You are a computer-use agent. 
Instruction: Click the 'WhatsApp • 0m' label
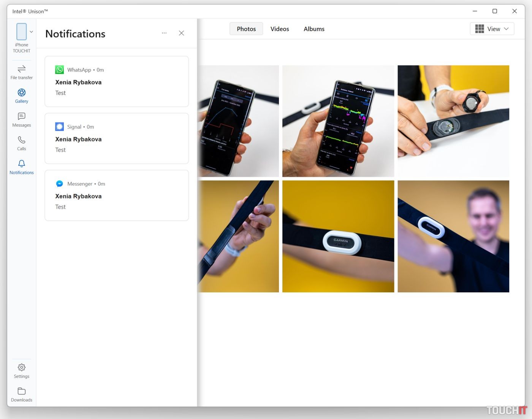click(85, 70)
